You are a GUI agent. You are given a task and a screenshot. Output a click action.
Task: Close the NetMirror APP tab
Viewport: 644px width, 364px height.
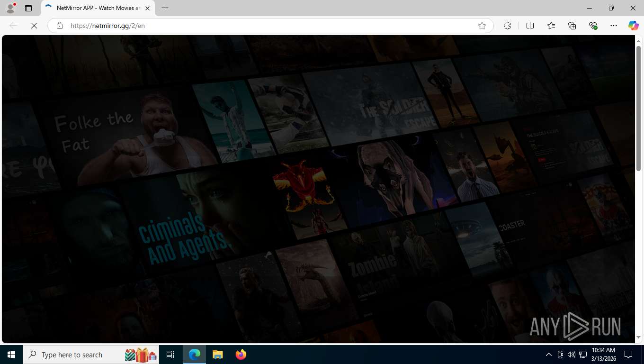147,8
